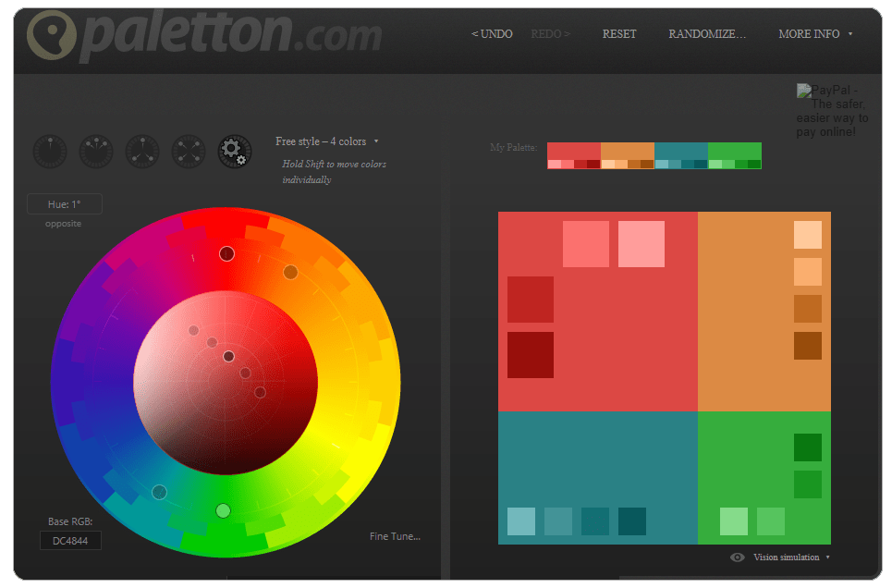892x588 pixels.
Task: Open the Randomize option
Action: click(x=707, y=34)
